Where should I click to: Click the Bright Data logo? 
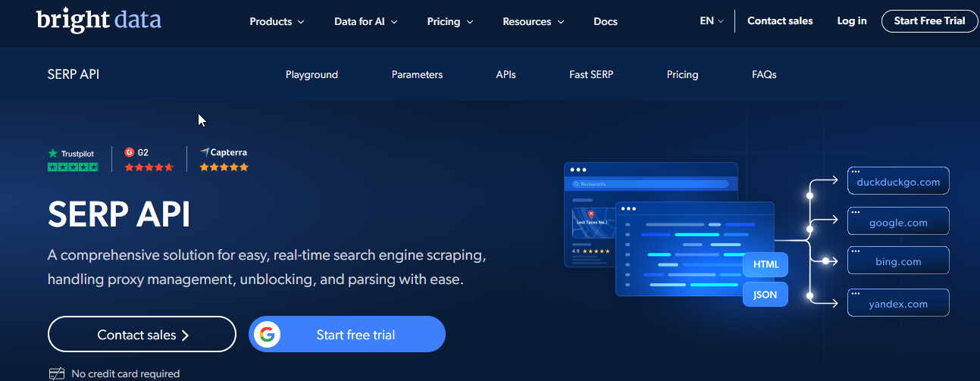(x=99, y=19)
